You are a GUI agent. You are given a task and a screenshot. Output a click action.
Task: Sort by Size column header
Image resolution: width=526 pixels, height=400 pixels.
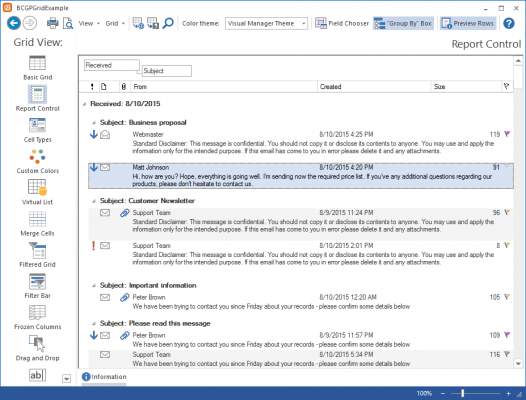[x=466, y=87]
